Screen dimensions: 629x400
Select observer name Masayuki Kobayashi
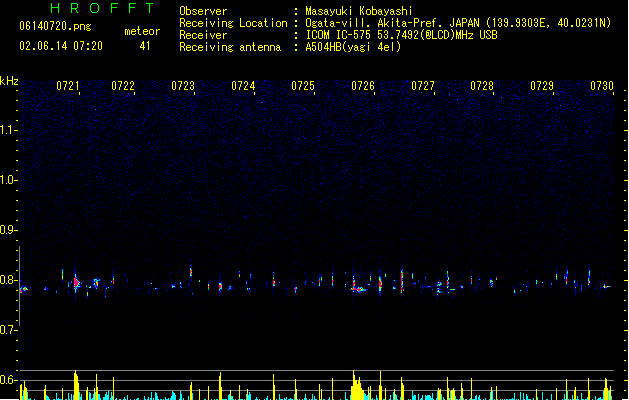click(x=359, y=11)
